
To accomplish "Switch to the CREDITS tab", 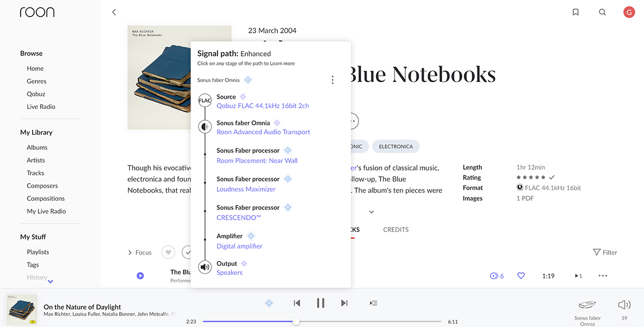I will pyautogui.click(x=396, y=229).
